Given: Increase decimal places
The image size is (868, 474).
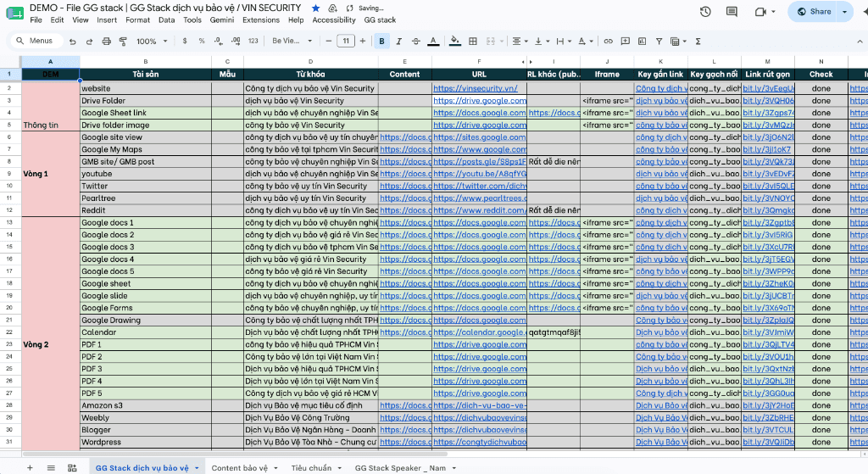Looking at the screenshot, I should point(236,41).
